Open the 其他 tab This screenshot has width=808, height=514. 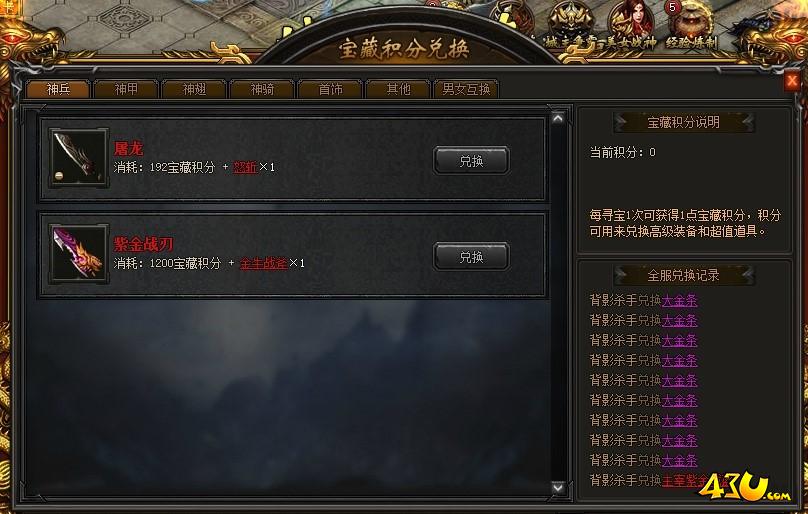pyautogui.click(x=398, y=89)
